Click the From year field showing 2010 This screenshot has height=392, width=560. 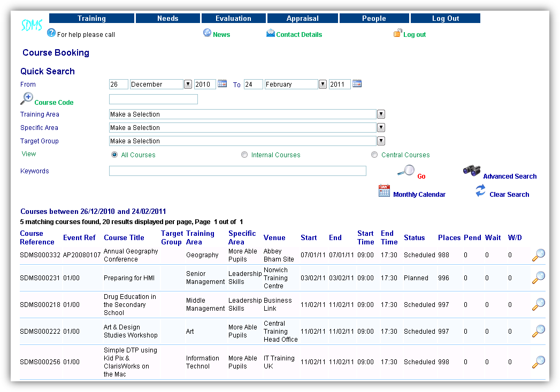(205, 84)
